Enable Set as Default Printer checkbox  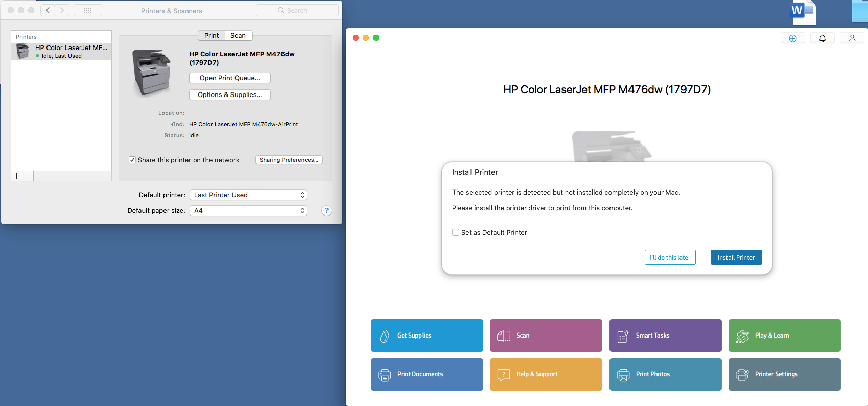pyautogui.click(x=456, y=232)
